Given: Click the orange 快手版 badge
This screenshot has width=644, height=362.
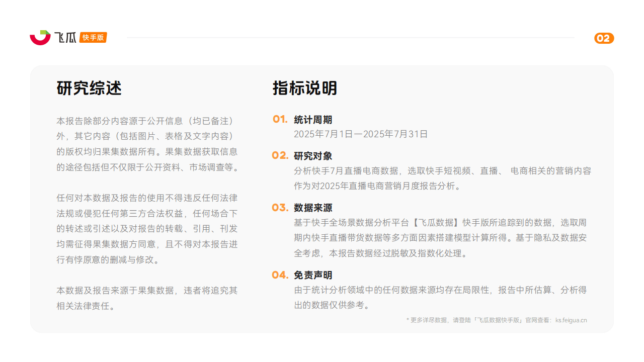Looking at the screenshot, I should (x=93, y=38).
